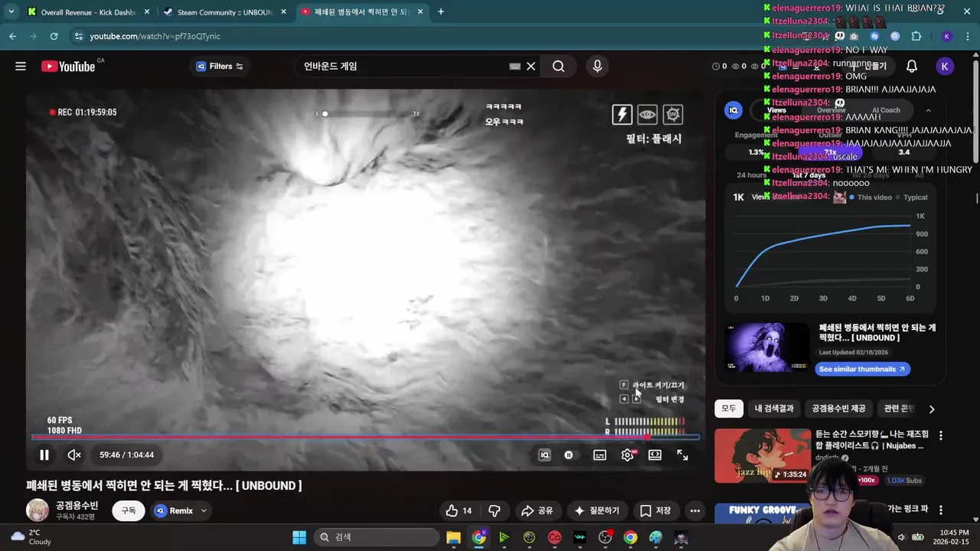Switch to the Steam Community UNBOUND tab

pyautogui.click(x=225, y=12)
